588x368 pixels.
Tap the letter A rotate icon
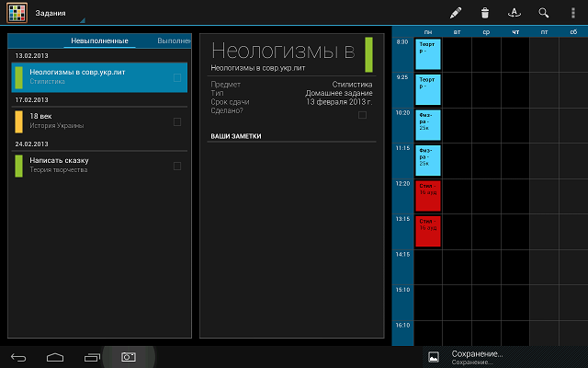coord(514,13)
